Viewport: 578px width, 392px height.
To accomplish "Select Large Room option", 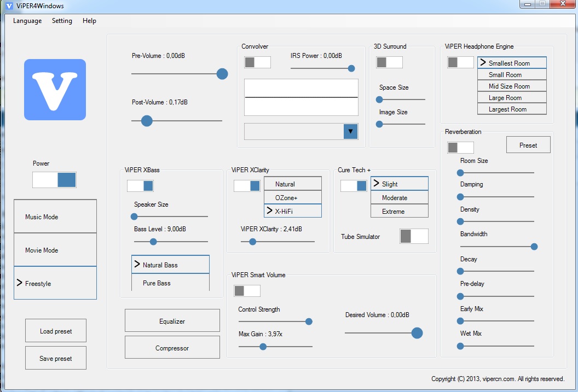I will pos(512,97).
